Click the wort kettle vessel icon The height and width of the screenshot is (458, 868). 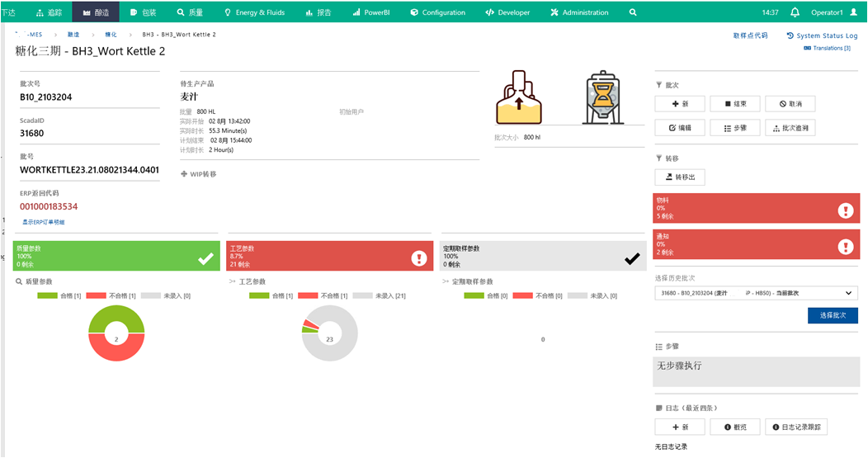(523, 97)
